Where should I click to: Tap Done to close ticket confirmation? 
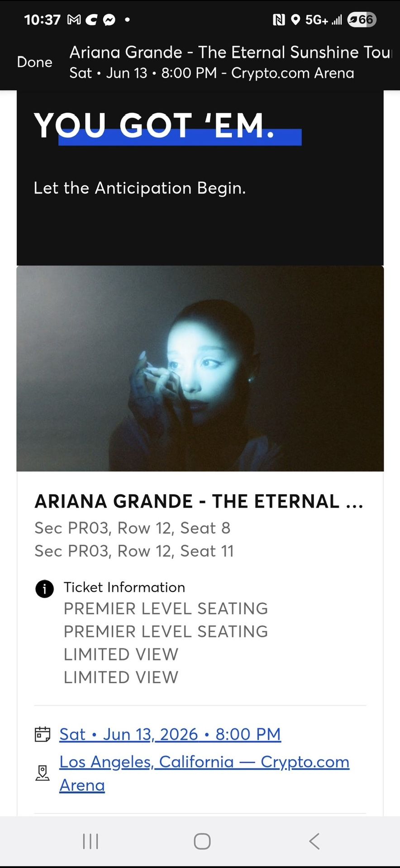pyautogui.click(x=34, y=62)
